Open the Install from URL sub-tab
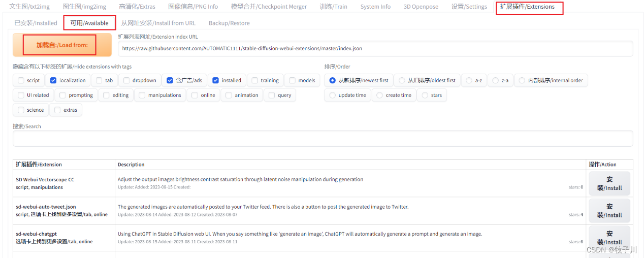Image resolution: width=644 pixels, height=258 pixels. coord(158,23)
